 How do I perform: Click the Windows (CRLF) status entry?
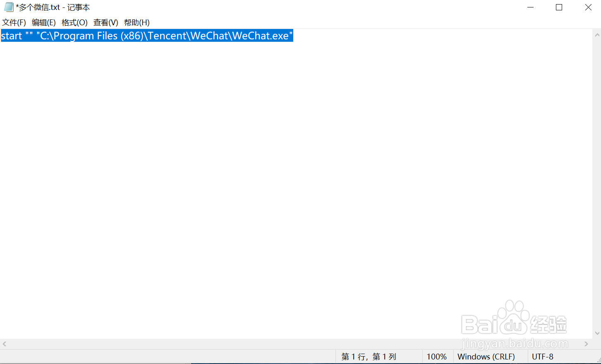click(486, 357)
